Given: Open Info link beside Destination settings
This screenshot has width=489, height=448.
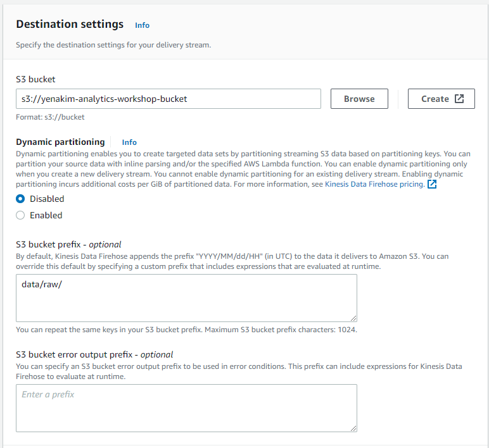Looking at the screenshot, I should [x=142, y=25].
